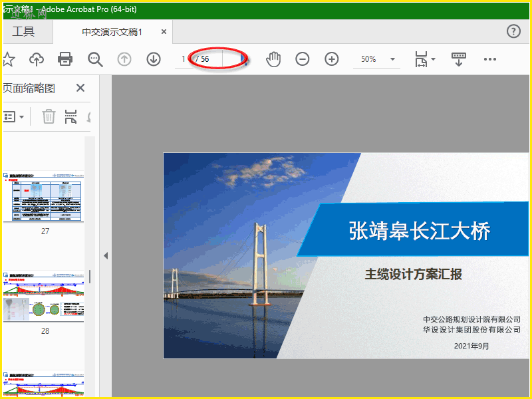Screen dimensions: 532x399
Task: Zoom in with the plus button
Action: pyautogui.click(x=332, y=59)
